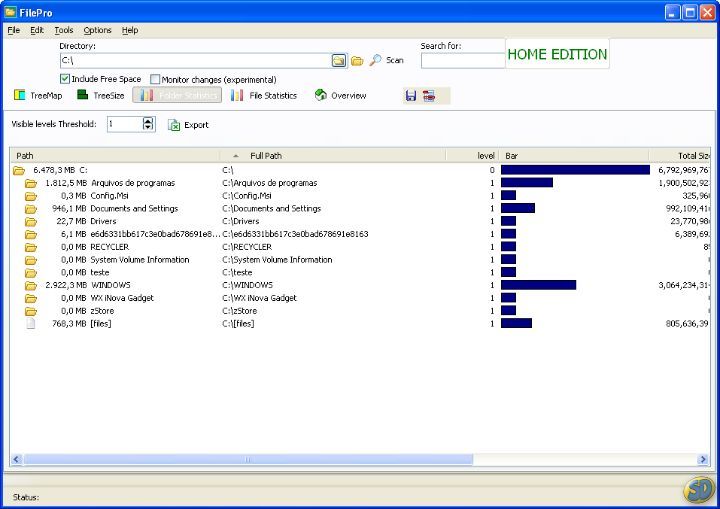The image size is (720, 509).
Task: Open the File menu
Action: coord(14,30)
